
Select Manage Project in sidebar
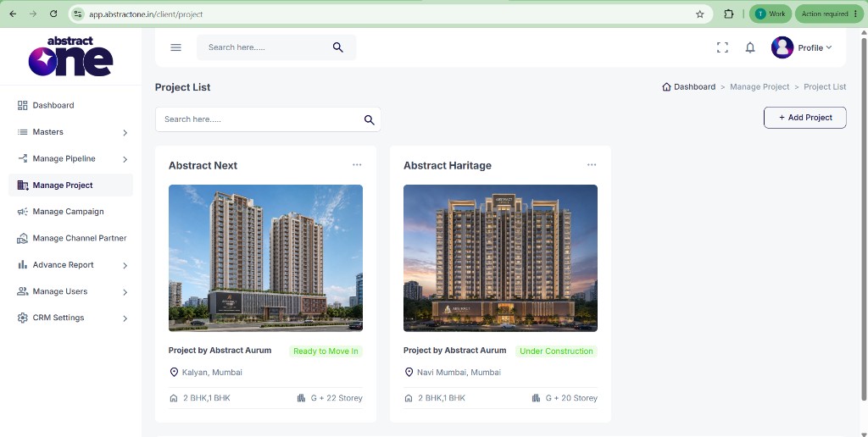pyautogui.click(x=71, y=185)
